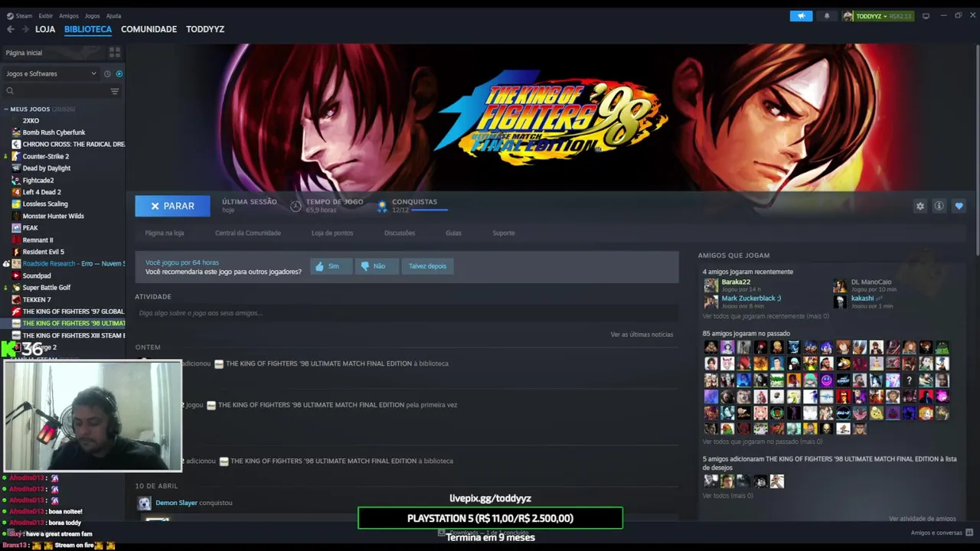
Task: Collapse MEUS JOGOS category
Action: [x=5, y=109]
